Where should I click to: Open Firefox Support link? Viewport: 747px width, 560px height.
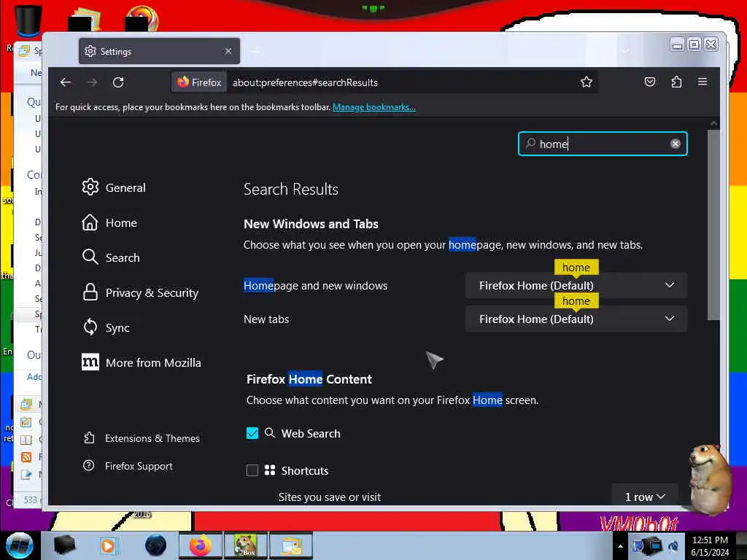(x=128, y=466)
